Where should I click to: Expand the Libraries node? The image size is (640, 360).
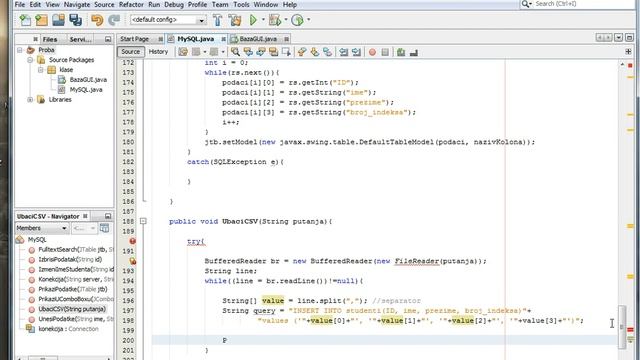point(30,100)
